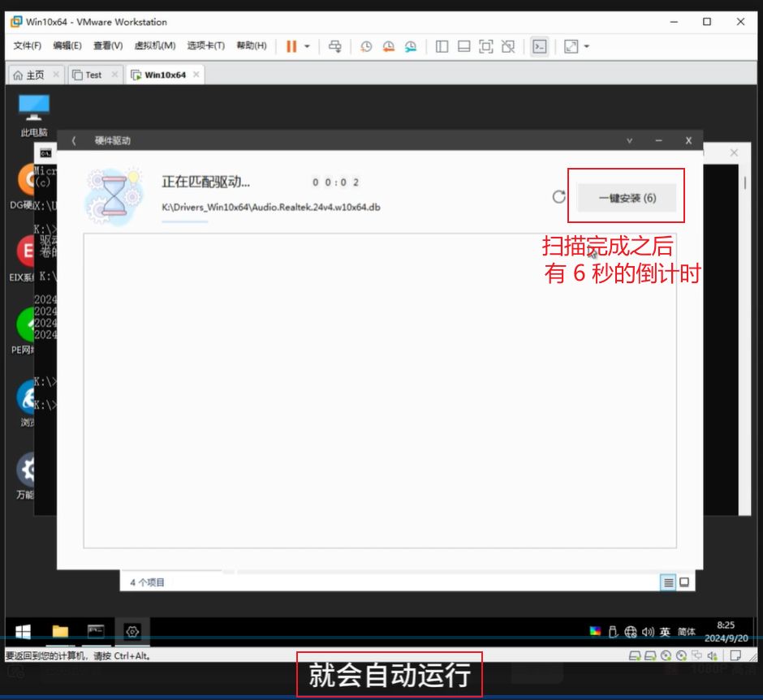Viewport: 763px width, 700px height.
Task: Expand the stretch guest dropdown arrow
Action: point(587,46)
